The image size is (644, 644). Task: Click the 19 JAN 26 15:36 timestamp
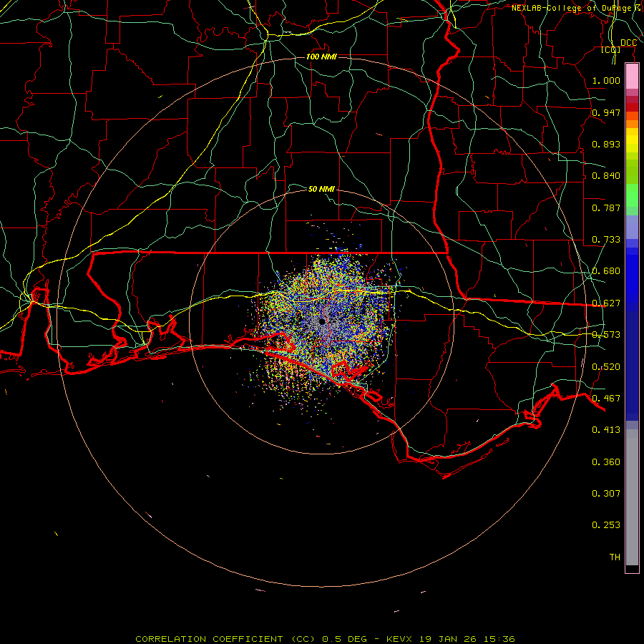(467, 639)
